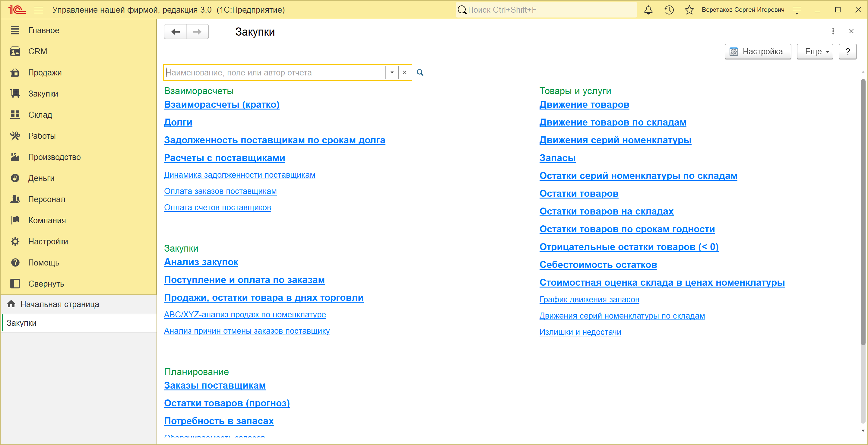Open the history clock icon
This screenshot has width=868, height=445.
pyautogui.click(x=669, y=10)
